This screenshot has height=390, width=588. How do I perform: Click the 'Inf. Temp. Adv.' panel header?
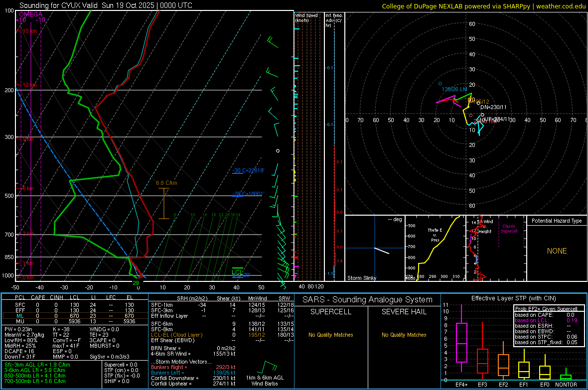tap(334, 20)
